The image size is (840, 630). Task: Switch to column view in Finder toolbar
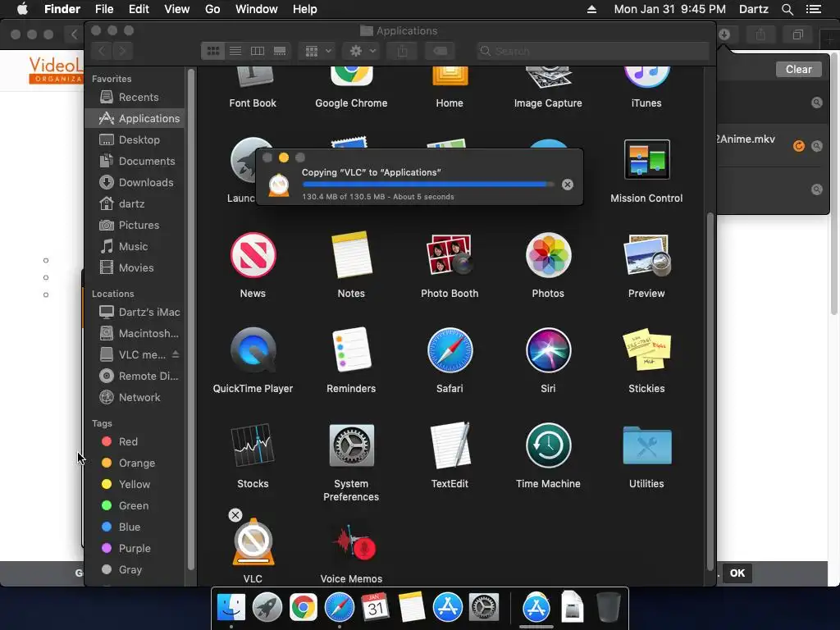click(x=258, y=51)
